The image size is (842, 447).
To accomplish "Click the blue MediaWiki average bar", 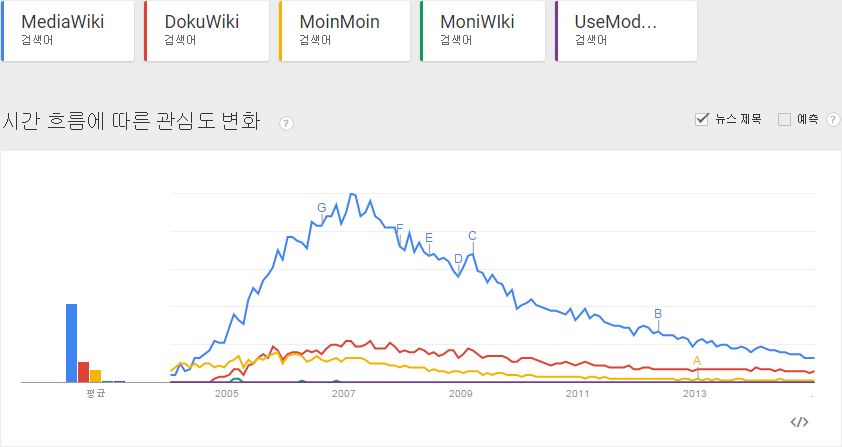I will tap(72, 342).
